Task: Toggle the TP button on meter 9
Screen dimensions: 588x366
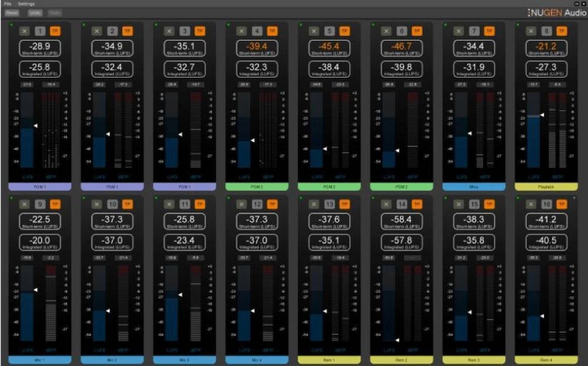Action: 55,204
